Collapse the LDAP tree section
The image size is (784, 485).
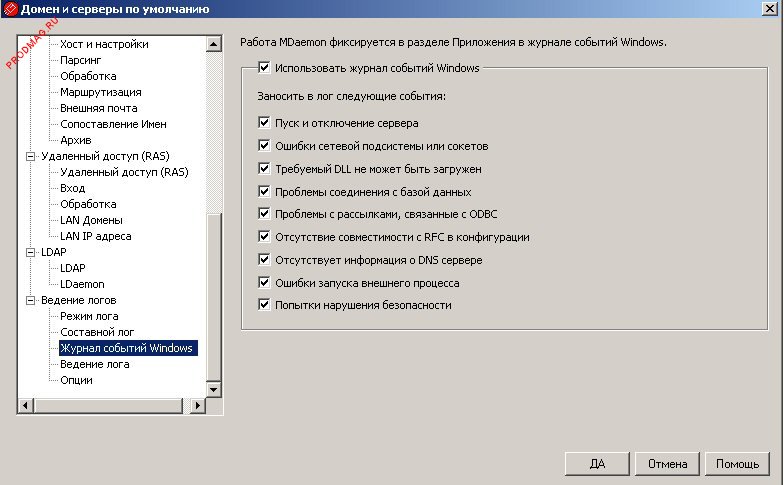(30, 252)
